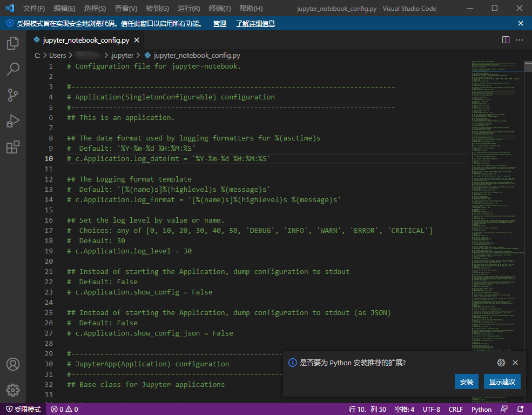Open the 编辑(E) menu
The image size is (532, 415).
64,8
